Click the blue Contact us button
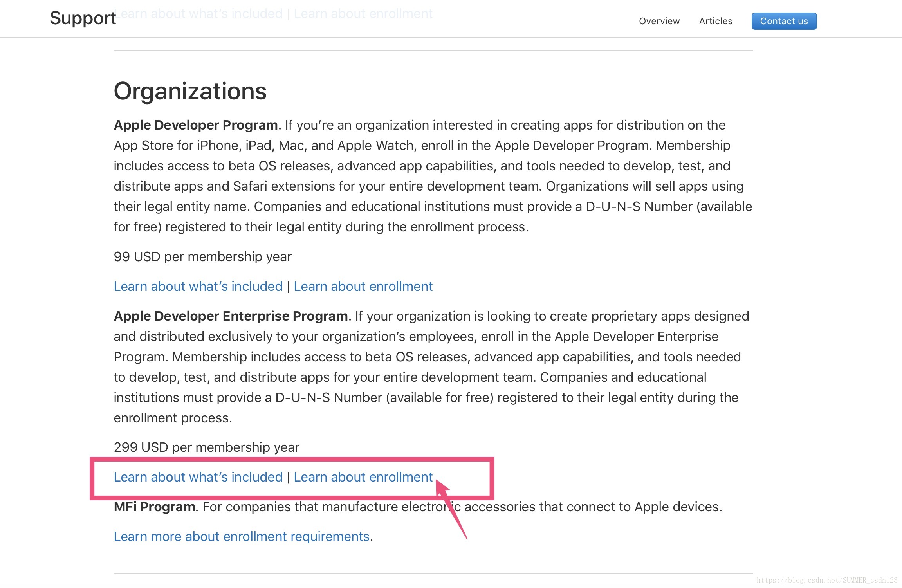 coord(784,21)
